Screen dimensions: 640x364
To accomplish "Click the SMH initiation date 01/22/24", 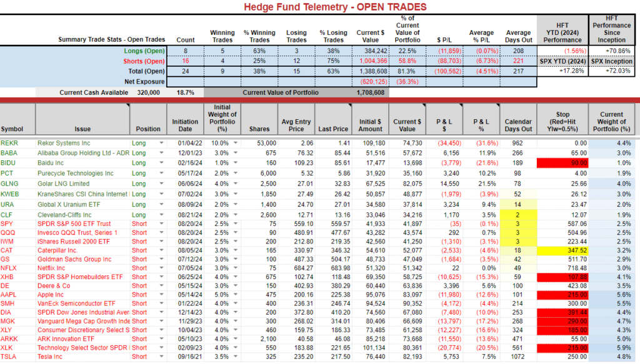I will coord(185,303).
